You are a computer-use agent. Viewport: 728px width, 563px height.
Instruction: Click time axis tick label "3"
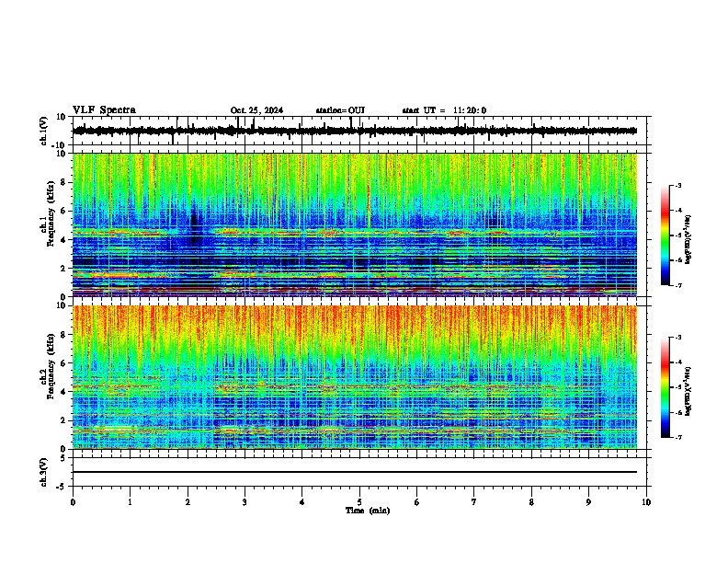[245, 502]
